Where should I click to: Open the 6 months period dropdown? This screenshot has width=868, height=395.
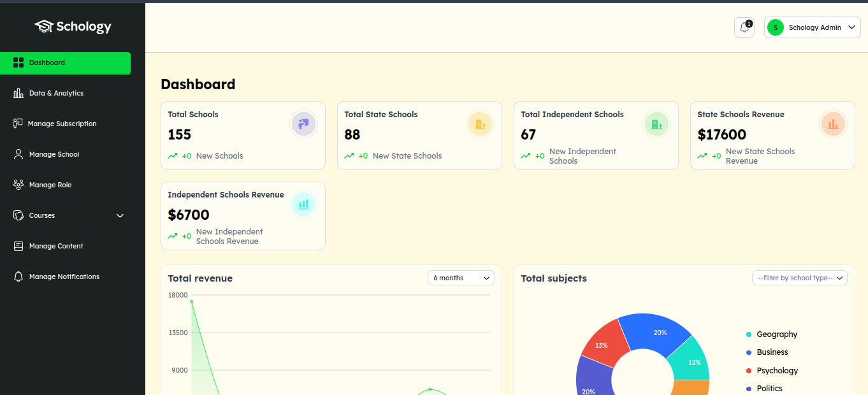[x=461, y=278]
